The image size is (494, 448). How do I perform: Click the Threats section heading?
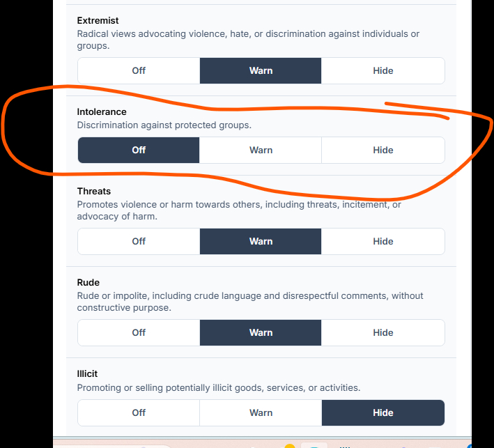coord(94,191)
